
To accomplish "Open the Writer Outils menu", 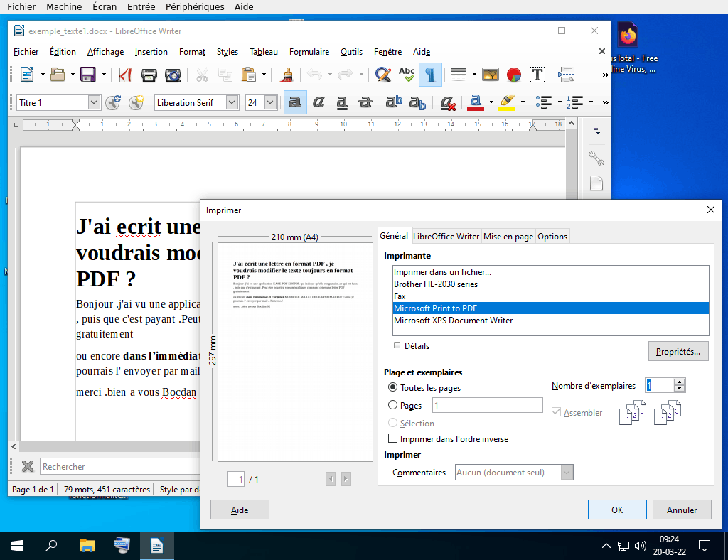I will (351, 52).
